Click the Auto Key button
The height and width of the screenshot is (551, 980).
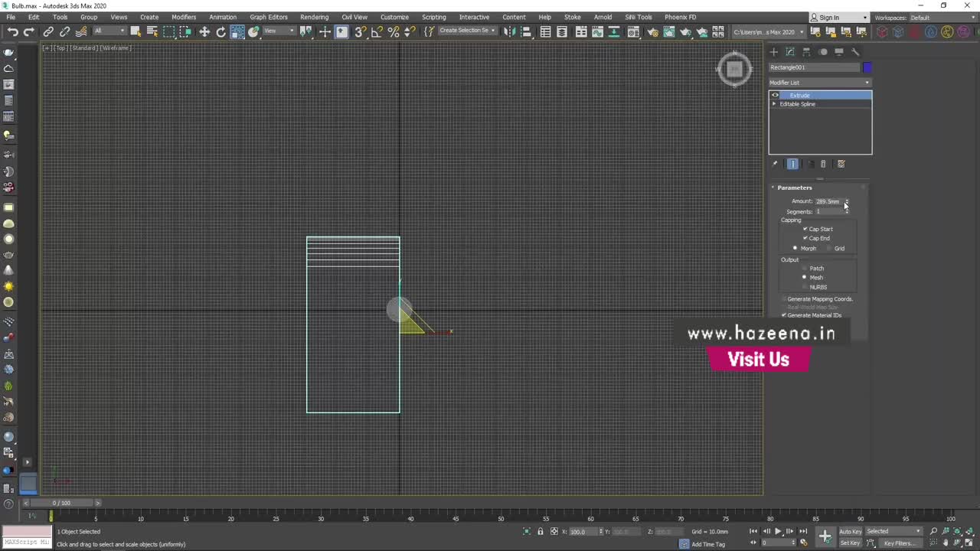pyautogui.click(x=850, y=531)
